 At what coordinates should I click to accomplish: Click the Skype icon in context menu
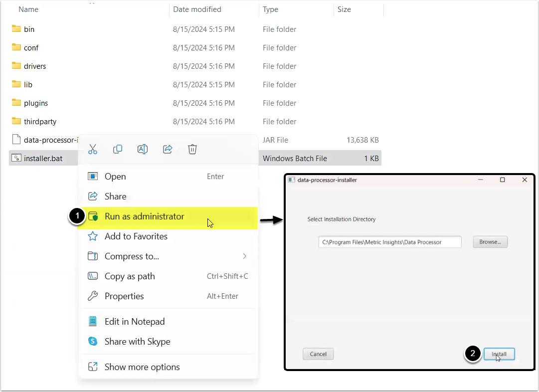pyautogui.click(x=93, y=342)
